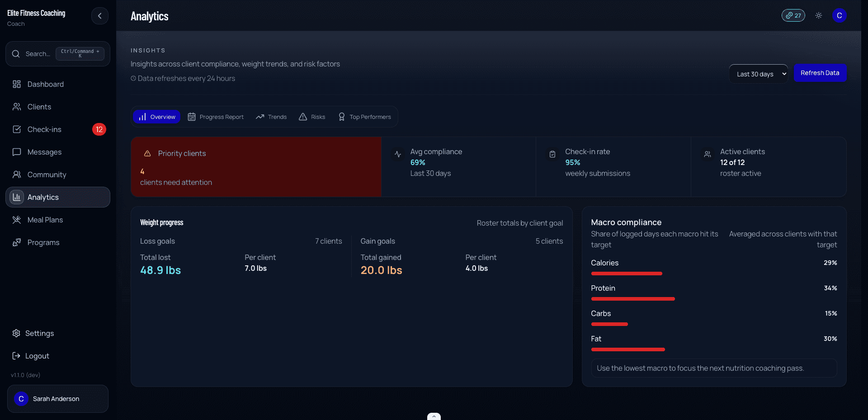
Task: Click the Logout arrow icon
Action: (x=16, y=356)
